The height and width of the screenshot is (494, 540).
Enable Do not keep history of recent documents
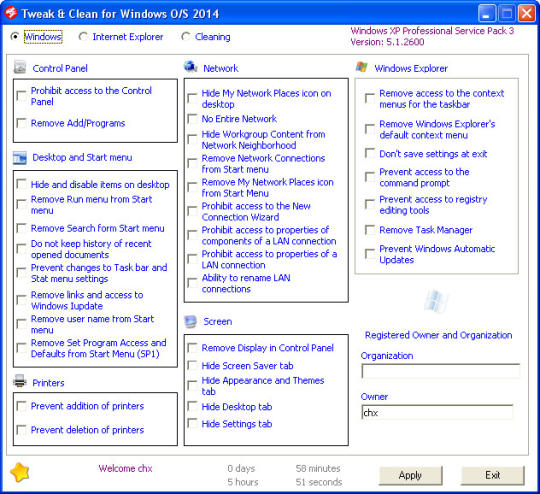click(21, 249)
